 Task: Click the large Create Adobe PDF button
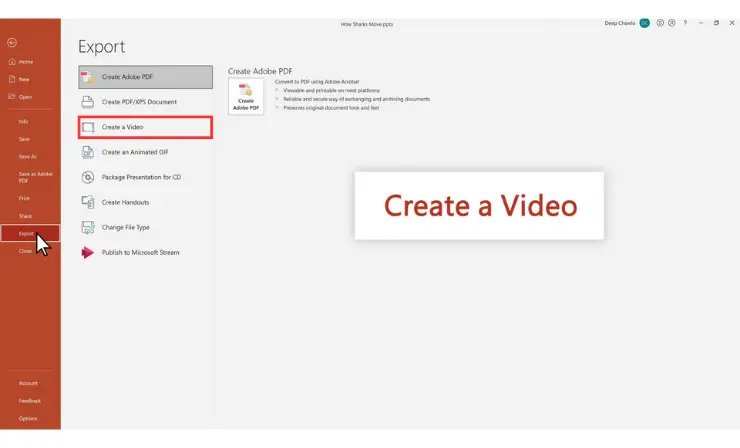tap(246, 97)
